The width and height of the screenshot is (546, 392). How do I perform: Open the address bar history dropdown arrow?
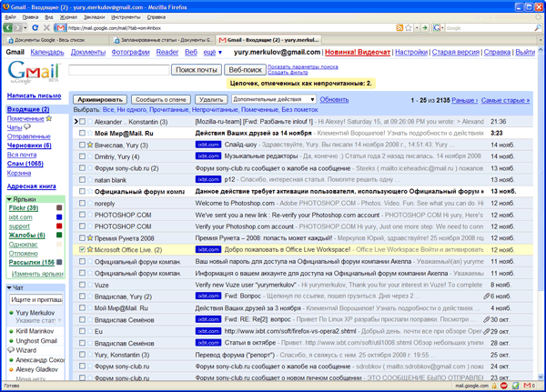[417, 28]
